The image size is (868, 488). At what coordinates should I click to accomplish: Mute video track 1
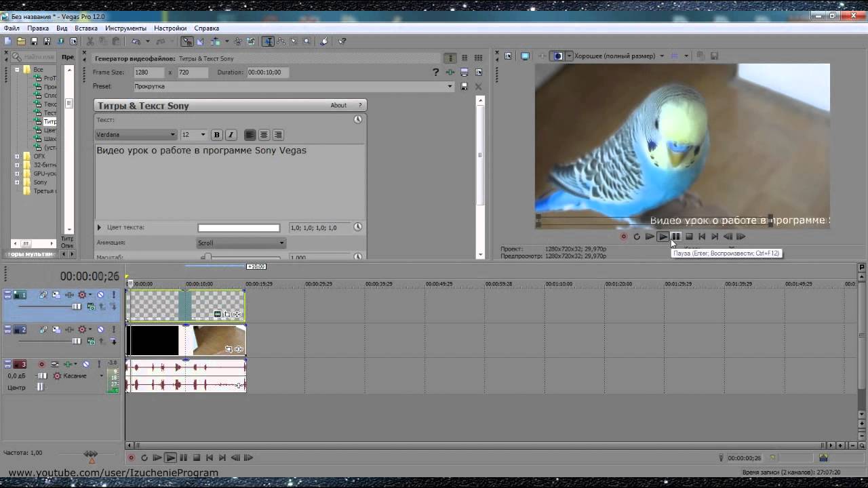tap(100, 295)
